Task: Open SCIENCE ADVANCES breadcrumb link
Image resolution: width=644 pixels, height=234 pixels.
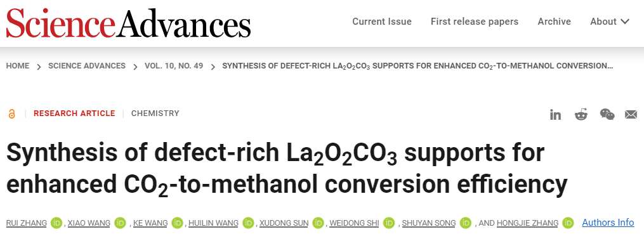Action: point(87,66)
